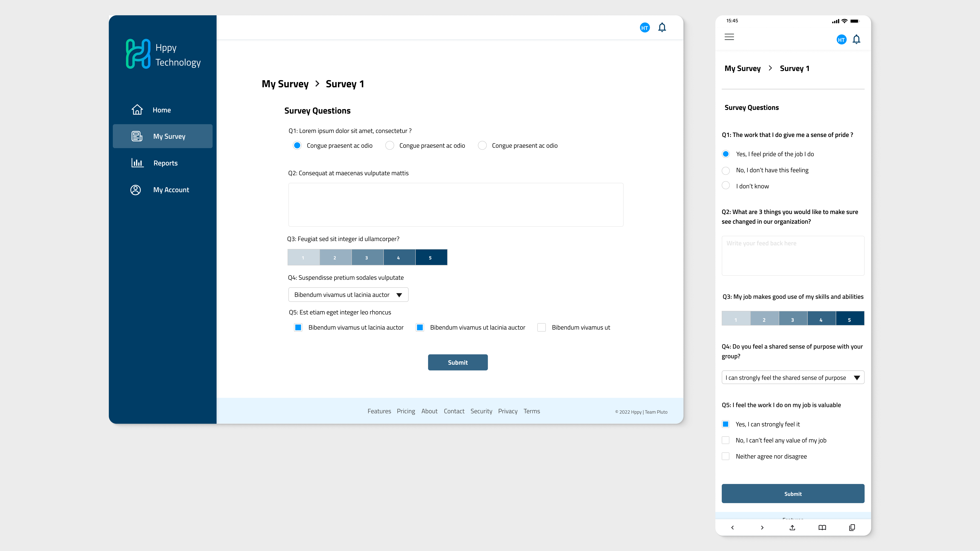Click the Q2 text area on desktop
This screenshot has width=980, height=551.
(456, 205)
